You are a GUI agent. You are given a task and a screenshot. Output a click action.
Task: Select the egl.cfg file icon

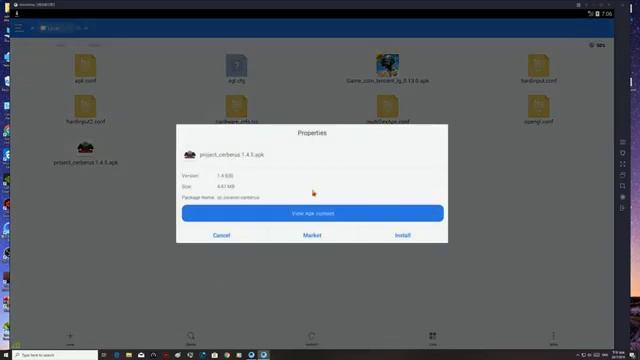coord(236,65)
